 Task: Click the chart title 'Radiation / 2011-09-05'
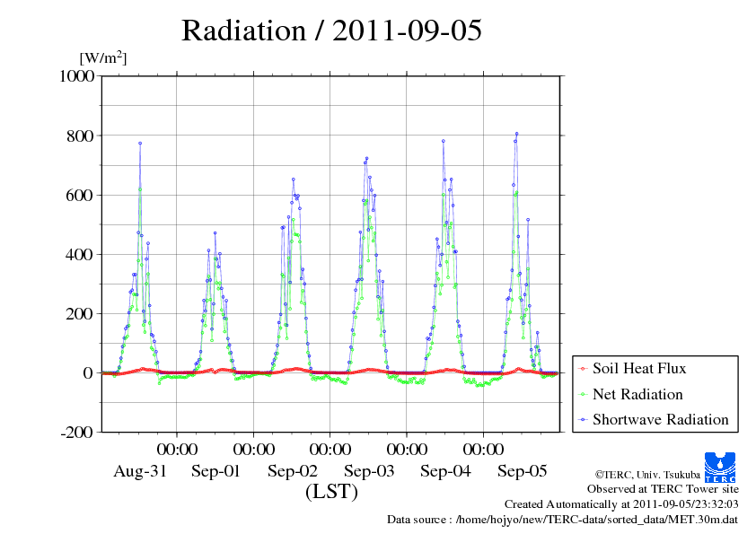[331, 31]
